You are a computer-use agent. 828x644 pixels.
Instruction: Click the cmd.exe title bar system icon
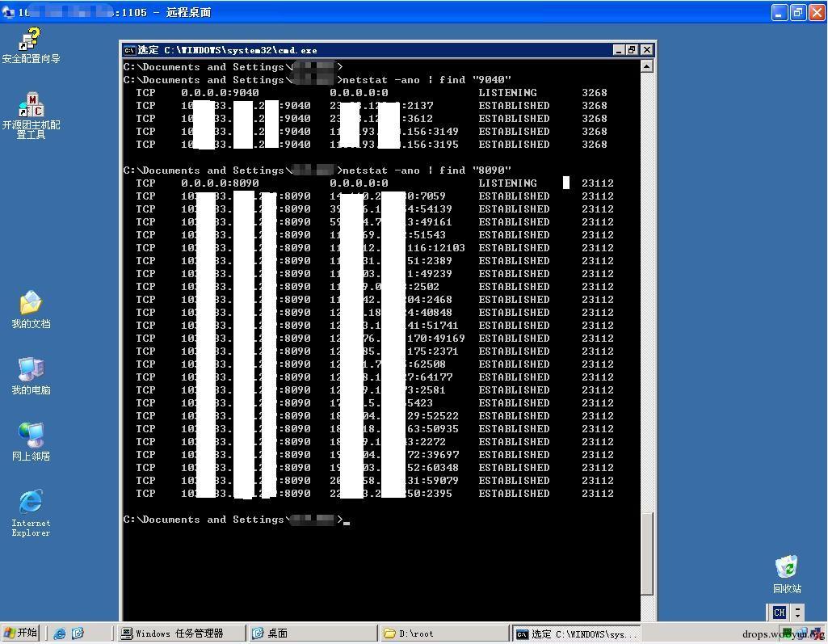[129, 50]
